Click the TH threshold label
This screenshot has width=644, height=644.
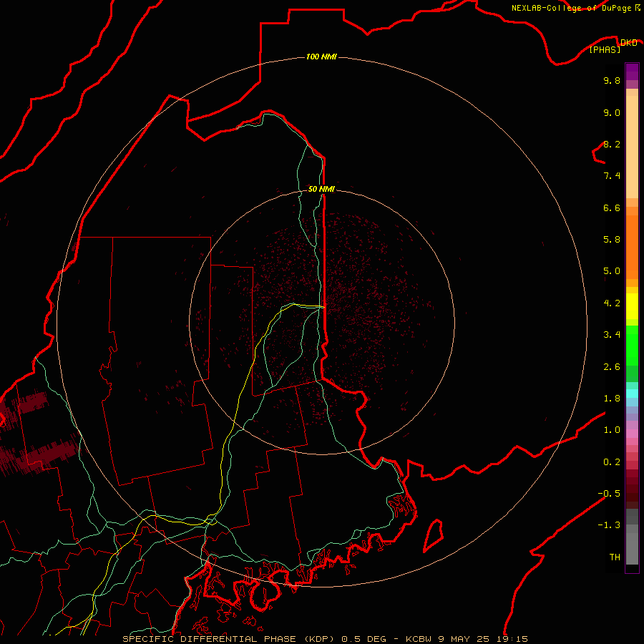[x=615, y=557]
